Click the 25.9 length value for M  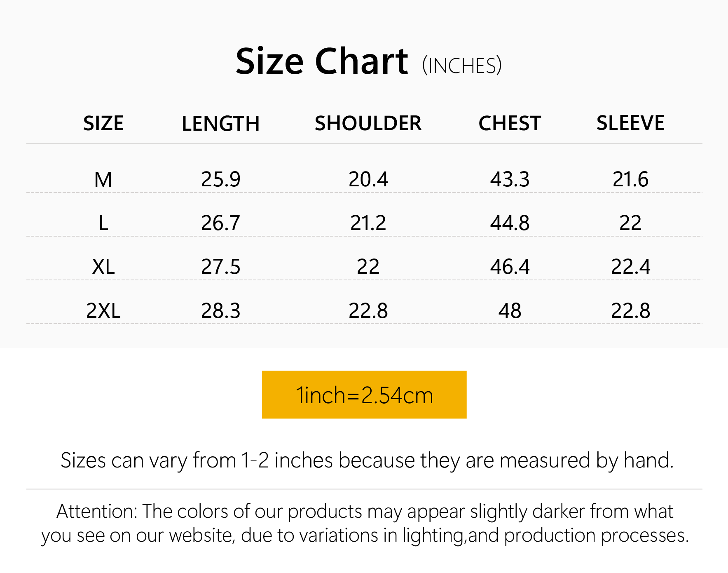point(220,179)
